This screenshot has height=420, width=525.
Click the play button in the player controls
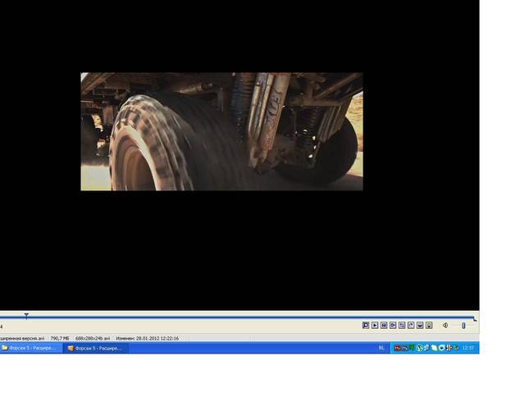(375, 325)
